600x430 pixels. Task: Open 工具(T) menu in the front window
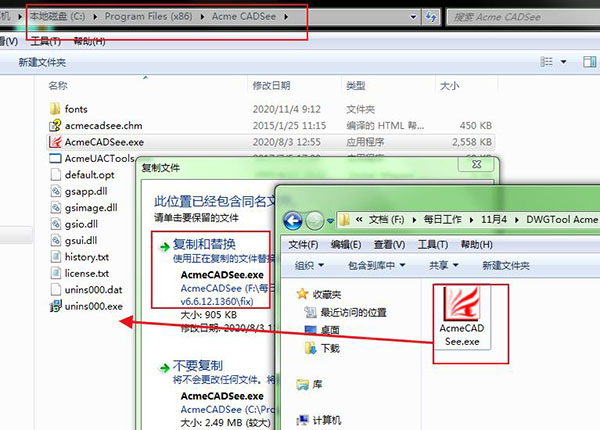432,244
